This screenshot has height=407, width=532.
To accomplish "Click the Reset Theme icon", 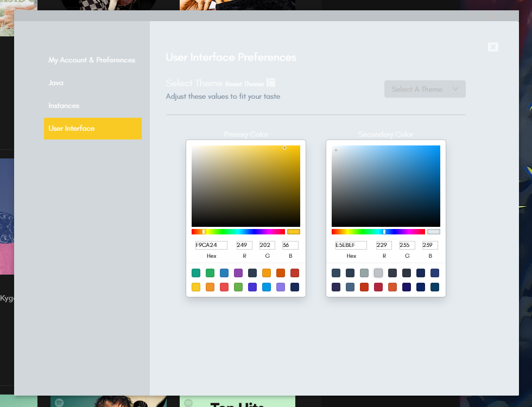I will tap(271, 82).
